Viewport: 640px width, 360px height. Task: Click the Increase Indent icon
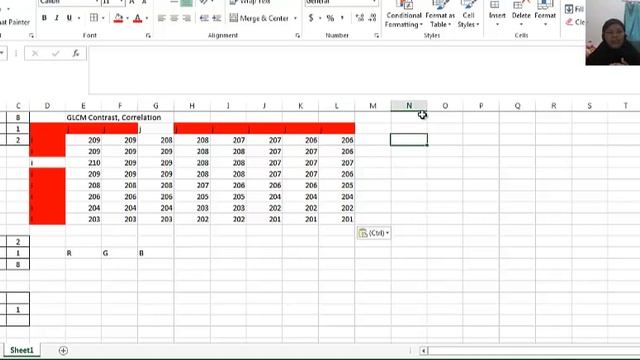tap(216, 18)
